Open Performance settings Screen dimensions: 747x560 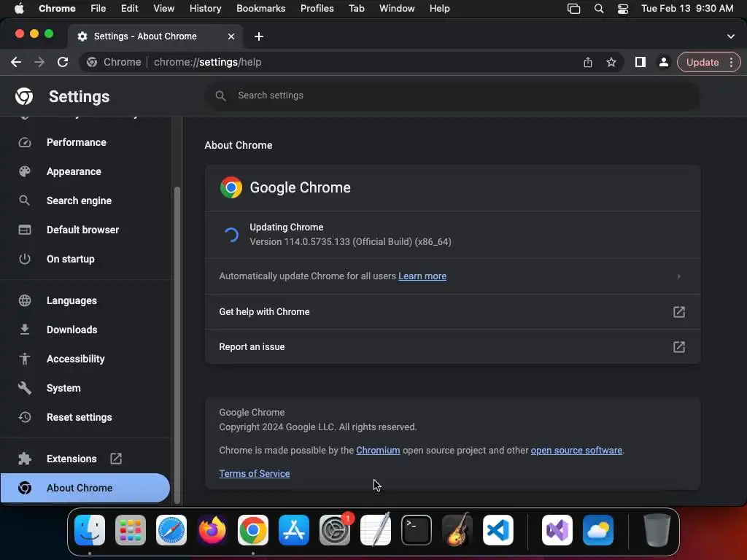pyautogui.click(x=86, y=142)
